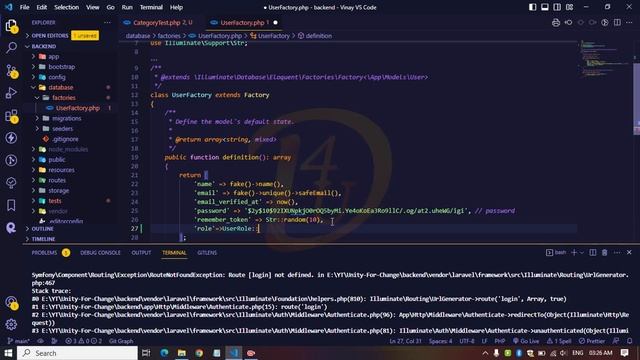Click Spaces: 4 indentation in status bar

440,341
